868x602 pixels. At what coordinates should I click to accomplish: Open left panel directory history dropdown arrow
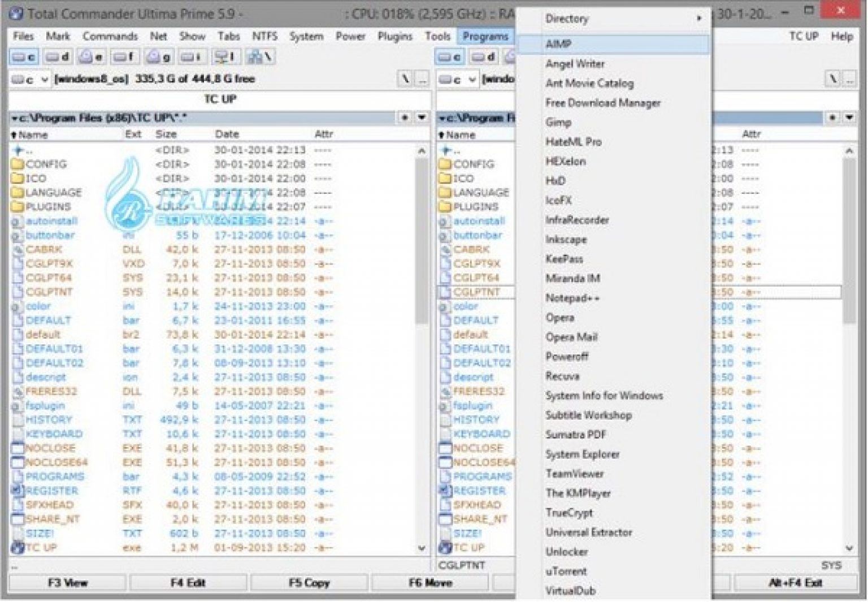(422, 118)
